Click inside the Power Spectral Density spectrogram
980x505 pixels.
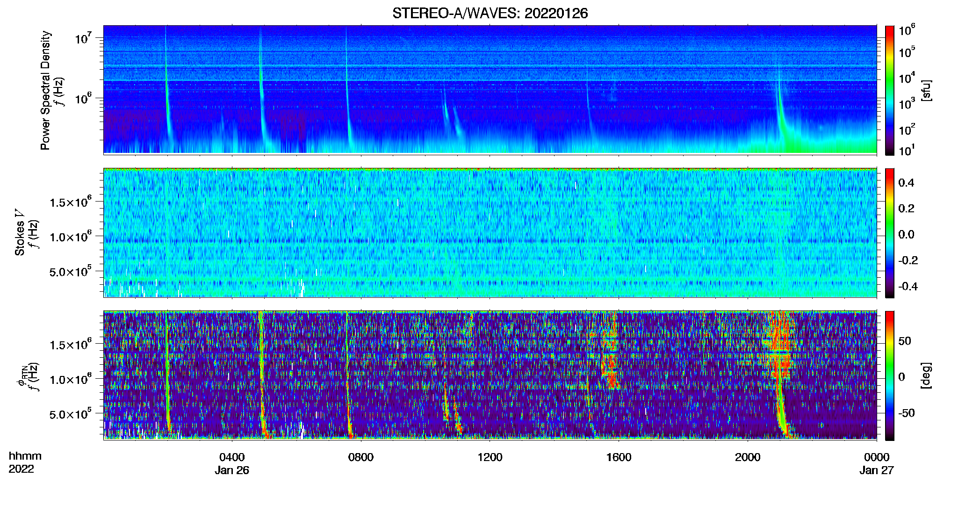pos(490,89)
